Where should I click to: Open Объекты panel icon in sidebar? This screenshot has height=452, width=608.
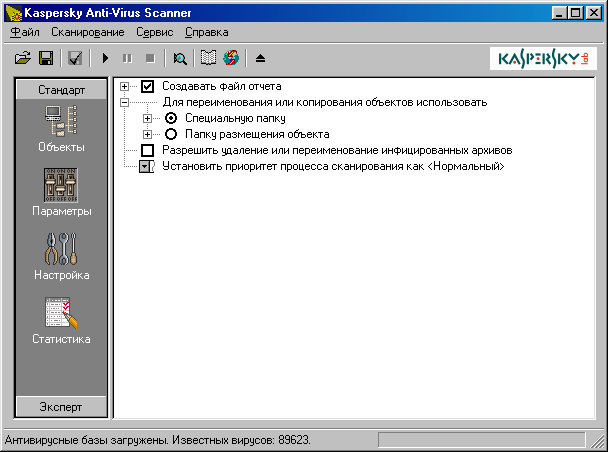click(61, 121)
